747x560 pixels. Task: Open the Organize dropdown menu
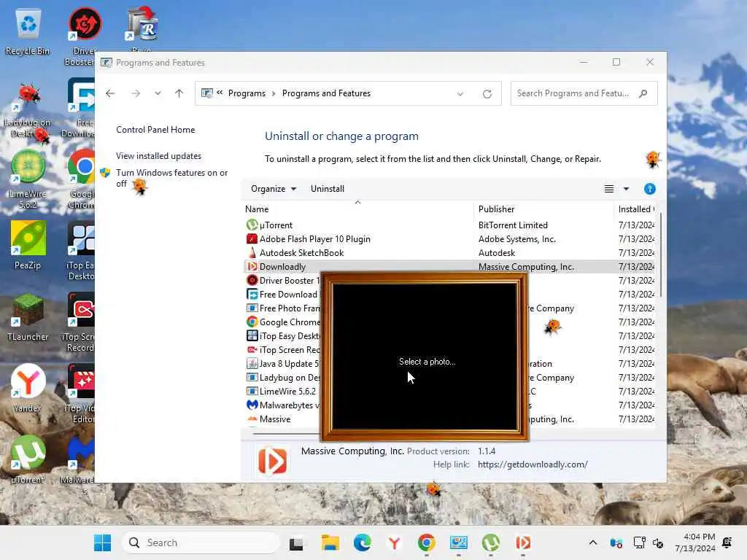coord(274,189)
